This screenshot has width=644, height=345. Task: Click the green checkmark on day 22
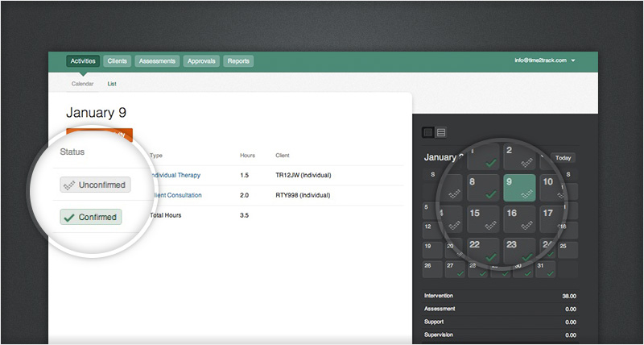click(490, 258)
